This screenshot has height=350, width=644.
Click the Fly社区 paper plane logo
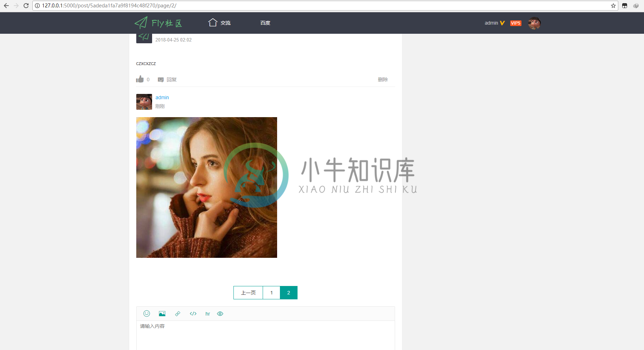pyautogui.click(x=158, y=23)
